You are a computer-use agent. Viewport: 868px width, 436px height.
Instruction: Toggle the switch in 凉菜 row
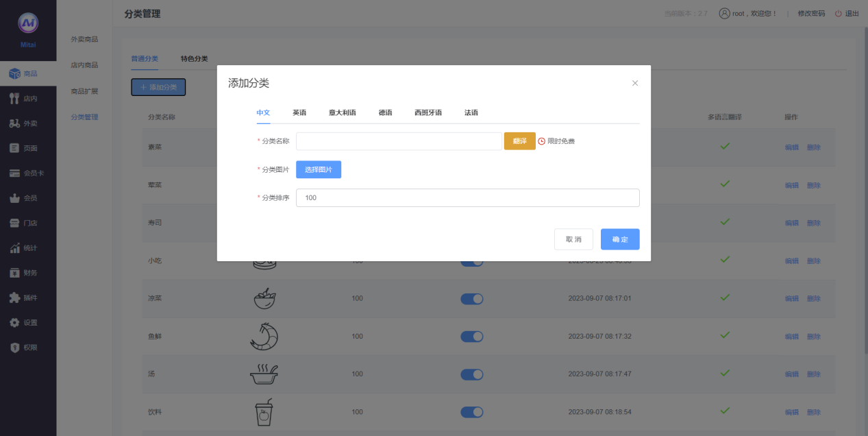click(471, 299)
